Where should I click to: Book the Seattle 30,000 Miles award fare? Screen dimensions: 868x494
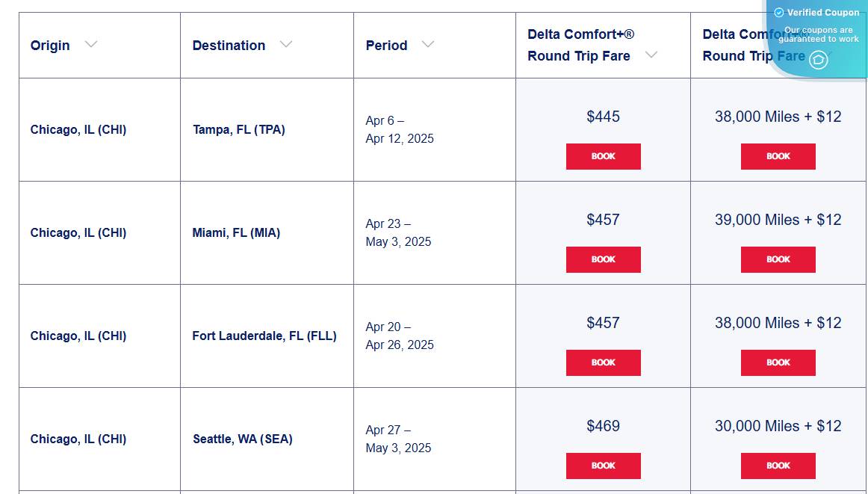click(x=778, y=466)
